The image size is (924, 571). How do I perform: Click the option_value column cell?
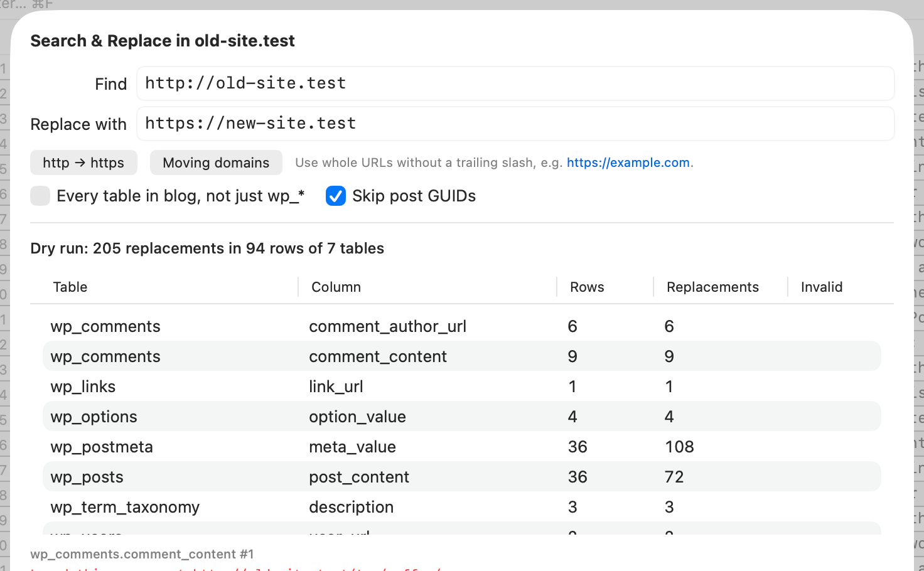[x=357, y=417]
